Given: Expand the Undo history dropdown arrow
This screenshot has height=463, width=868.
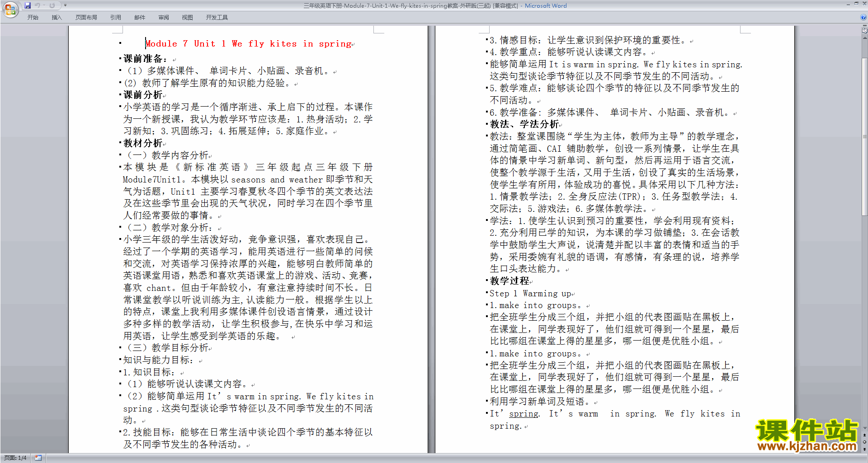Looking at the screenshot, I should coord(44,5).
